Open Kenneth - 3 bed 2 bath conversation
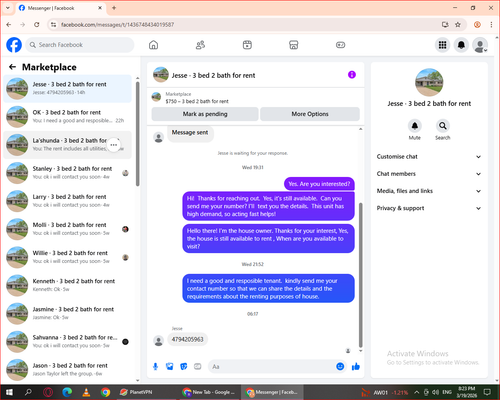The image size is (500, 400). coord(68,285)
